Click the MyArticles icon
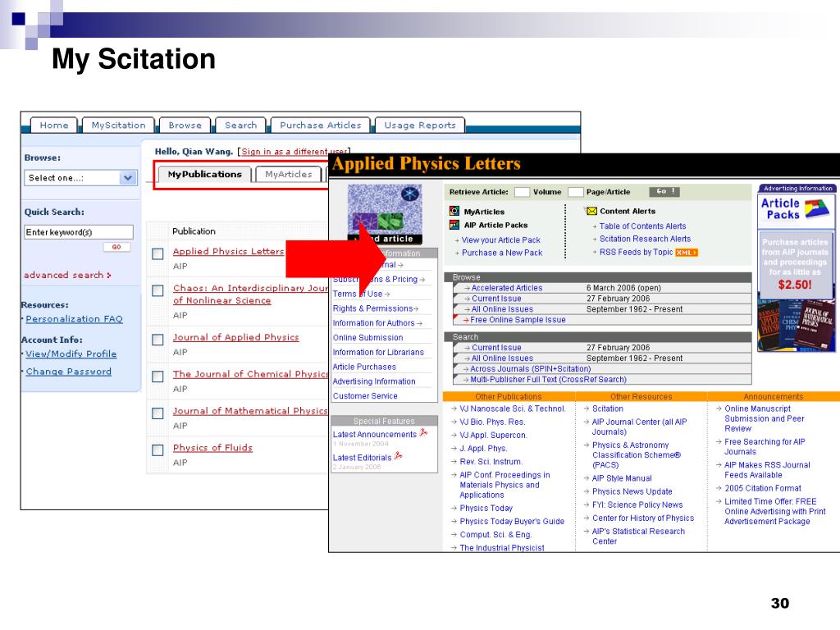This screenshot has height=630, width=840. 454,211
